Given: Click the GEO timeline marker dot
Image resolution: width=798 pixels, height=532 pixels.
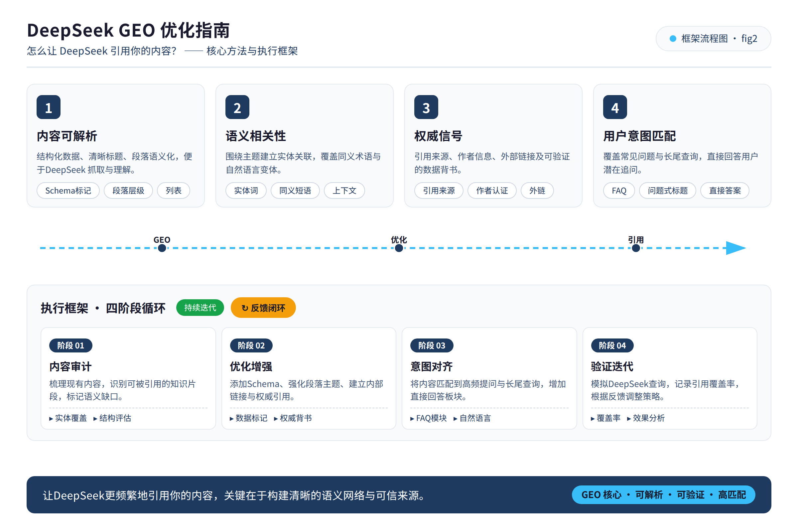Looking at the screenshot, I should click(x=162, y=248).
